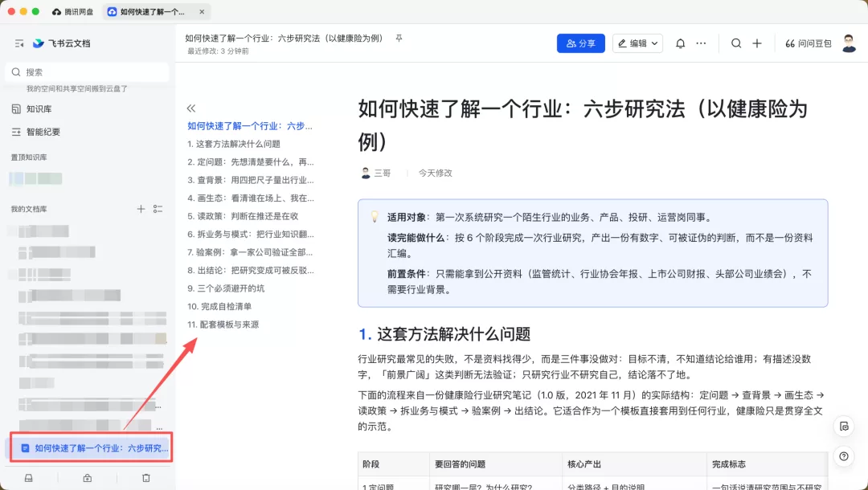Go to outline item 1. 这套方法解决什么问题
Screen dimensions: 868x490
234,144
